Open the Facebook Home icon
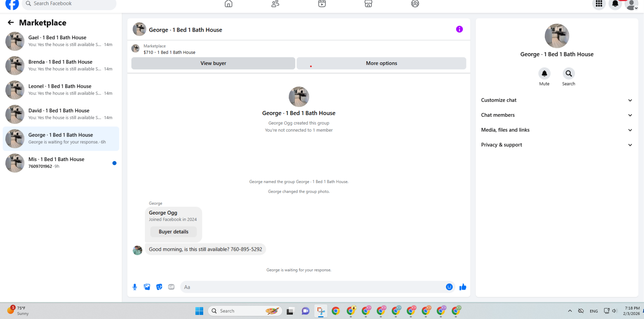Image resolution: width=644 pixels, height=319 pixels. [228, 4]
